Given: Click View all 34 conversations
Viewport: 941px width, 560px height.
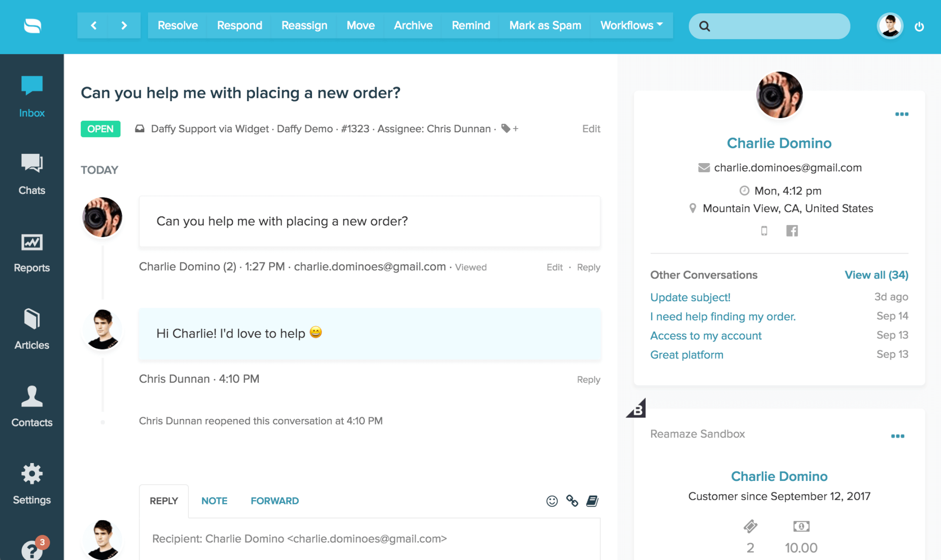Looking at the screenshot, I should [x=875, y=274].
